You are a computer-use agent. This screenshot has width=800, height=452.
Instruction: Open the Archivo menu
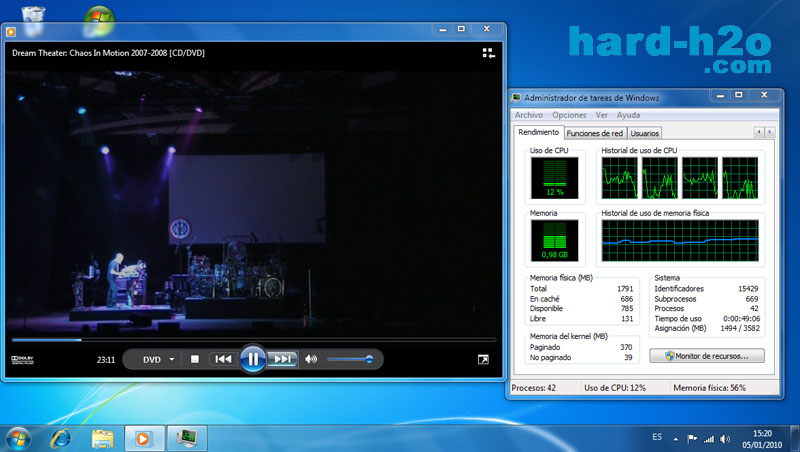tap(528, 115)
